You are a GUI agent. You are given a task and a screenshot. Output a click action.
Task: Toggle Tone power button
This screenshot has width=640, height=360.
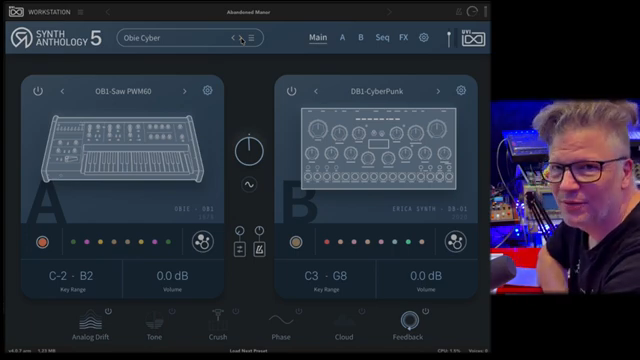(x=172, y=311)
